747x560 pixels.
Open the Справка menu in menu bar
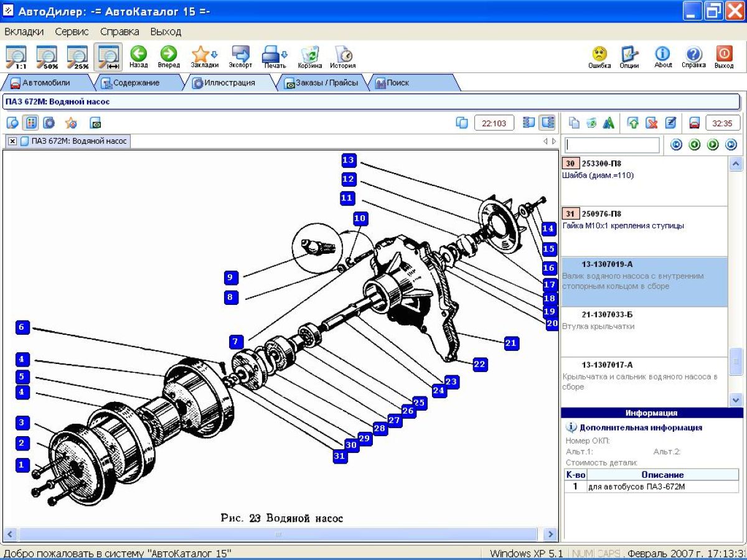[120, 31]
